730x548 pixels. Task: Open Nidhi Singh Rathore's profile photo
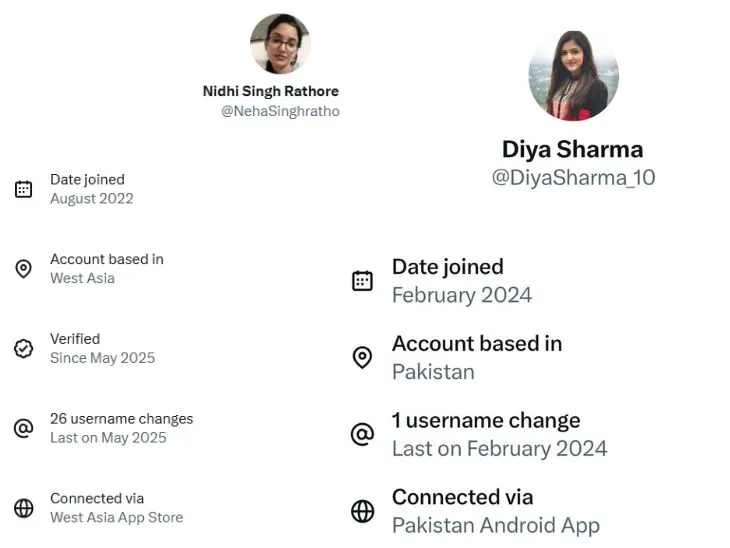tap(279, 44)
